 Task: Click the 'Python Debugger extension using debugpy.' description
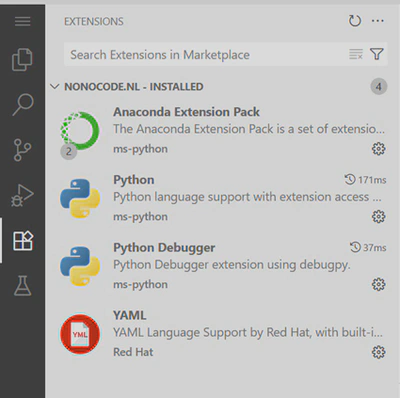(232, 265)
